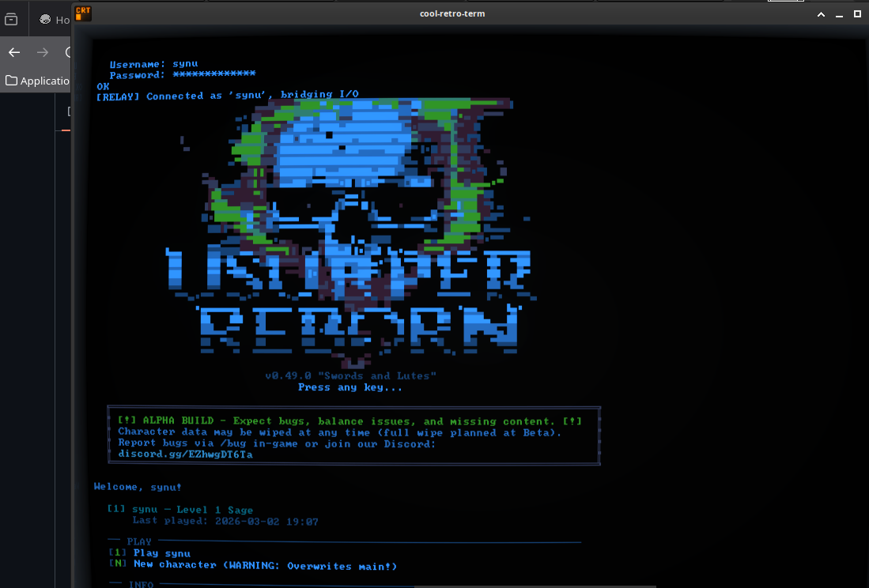Click the masked Password asterisks field

coord(213,74)
